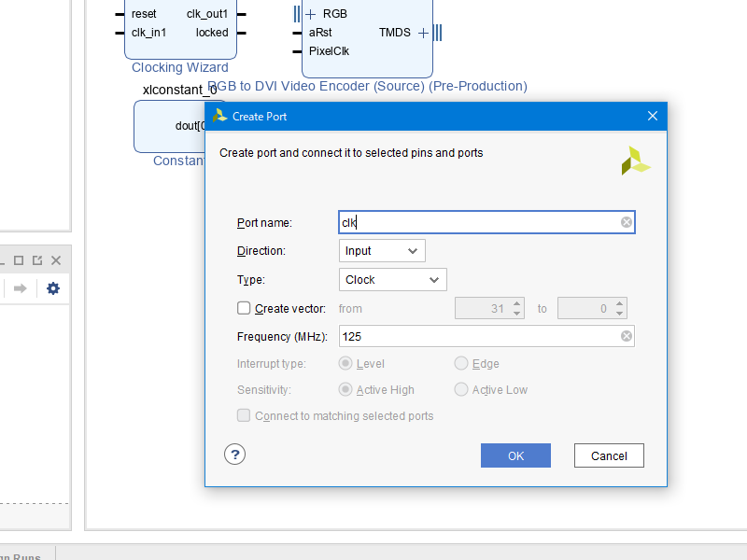Cancel the Create Port dialog
The width and height of the screenshot is (747, 560).
coord(609,455)
